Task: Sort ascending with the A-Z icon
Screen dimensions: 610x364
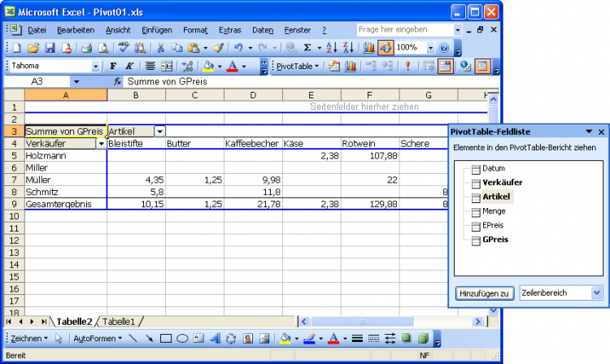Action: 332,48
